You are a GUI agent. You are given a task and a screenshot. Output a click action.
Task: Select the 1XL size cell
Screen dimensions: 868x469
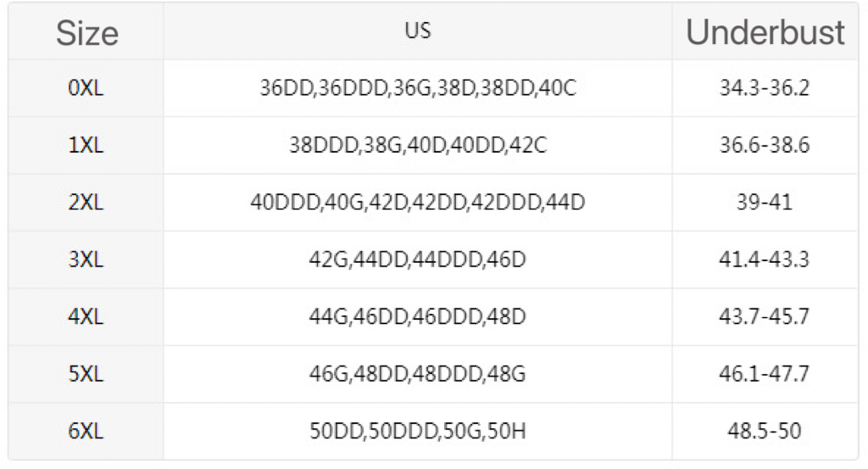click(86, 145)
